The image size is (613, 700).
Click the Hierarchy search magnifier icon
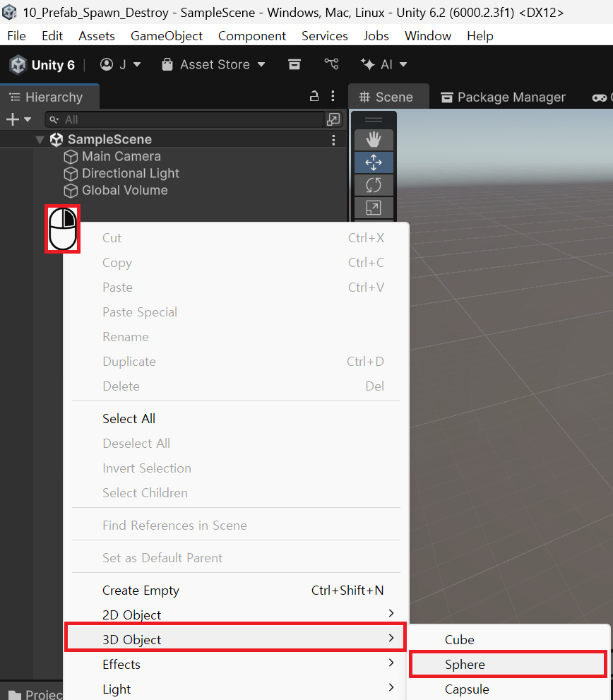(x=54, y=119)
